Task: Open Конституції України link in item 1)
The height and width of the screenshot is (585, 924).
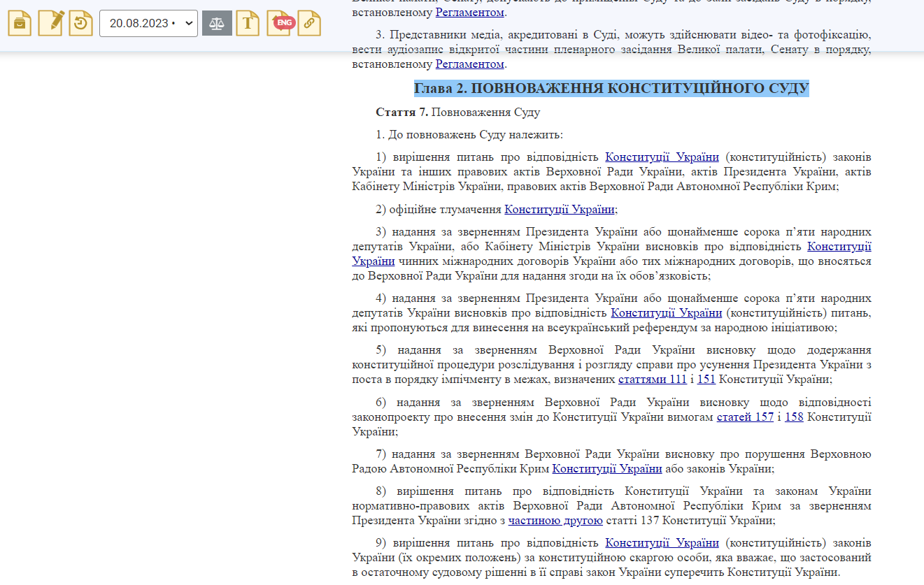Action: click(662, 157)
